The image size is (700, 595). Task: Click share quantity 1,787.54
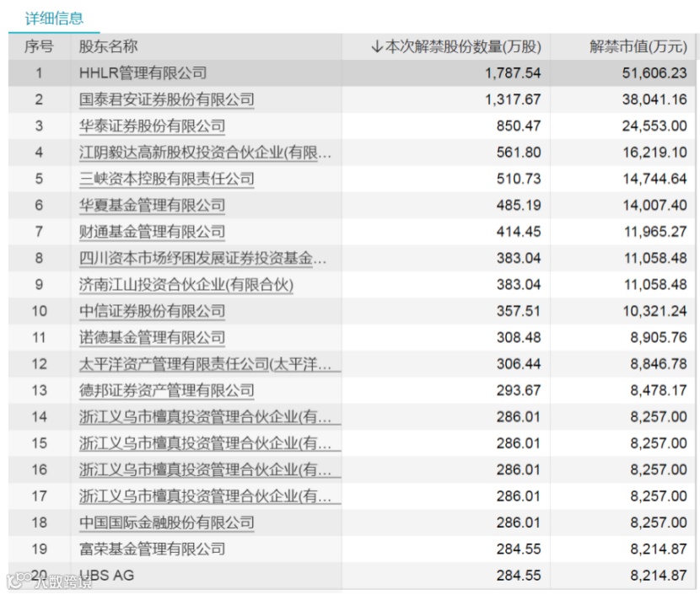[x=513, y=72]
